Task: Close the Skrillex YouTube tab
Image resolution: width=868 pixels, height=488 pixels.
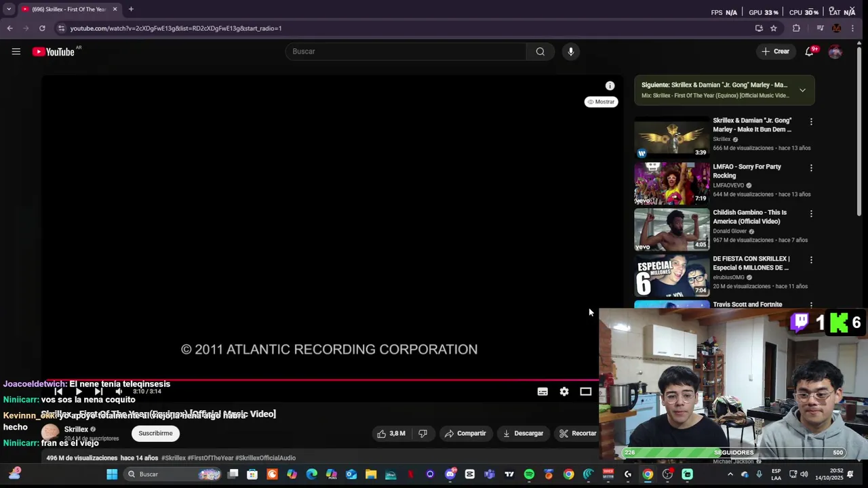Action: pos(115,9)
